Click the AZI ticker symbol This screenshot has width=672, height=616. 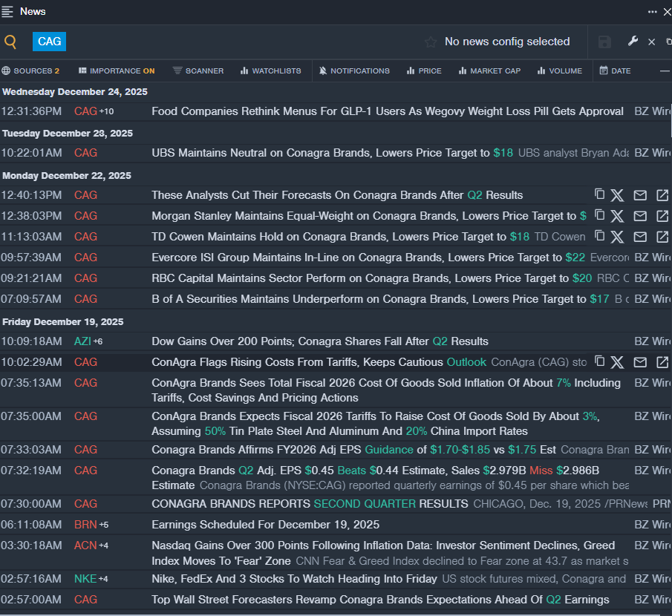[82, 341]
